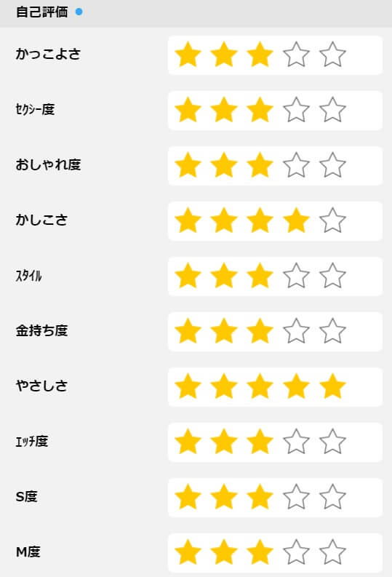The height and width of the screenshot is (577, 392).
Task: Set スタイル rating to four stars
Action: (x=296, y=275)
